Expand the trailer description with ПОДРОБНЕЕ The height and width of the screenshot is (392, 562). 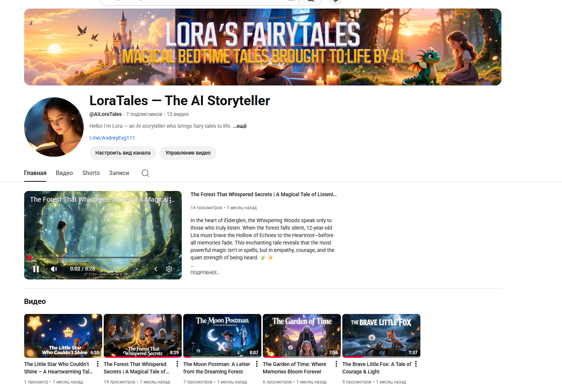point(205,272)
